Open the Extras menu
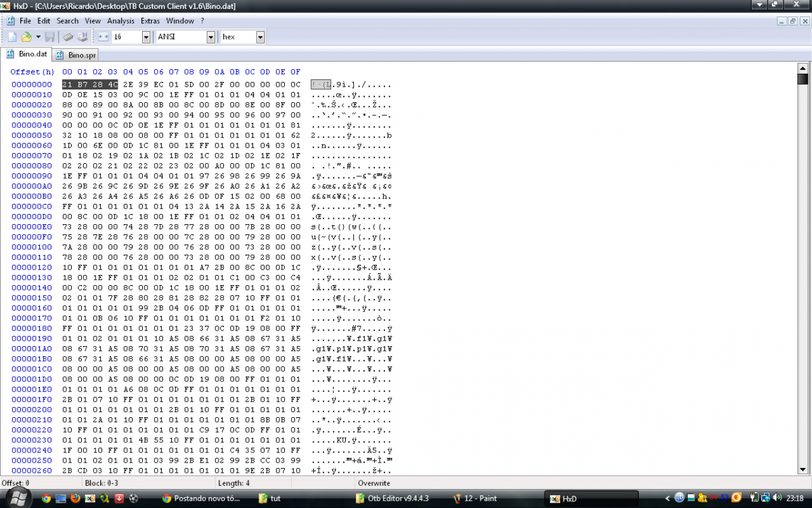 tap(150, 21)
